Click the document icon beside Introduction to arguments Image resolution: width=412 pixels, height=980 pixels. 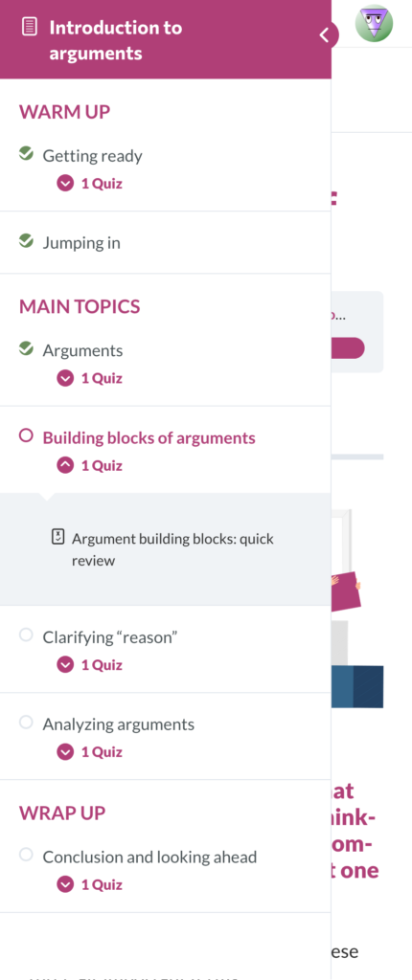pyautogui.click(x=29, y=27)
